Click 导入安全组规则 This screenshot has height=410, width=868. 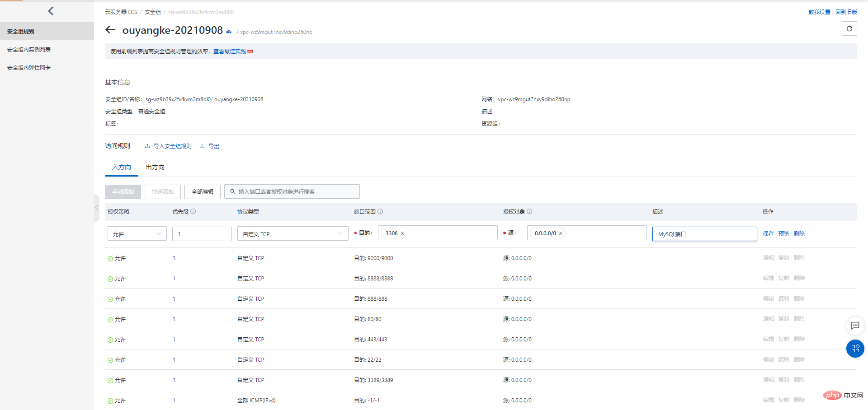click(x=168, y=146)
